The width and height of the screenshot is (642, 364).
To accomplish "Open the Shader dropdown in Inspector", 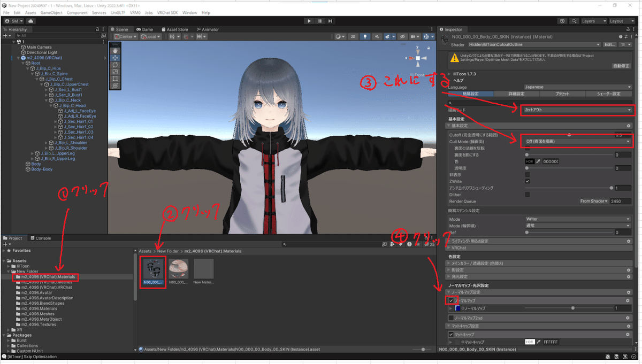I will click(533, 44).
